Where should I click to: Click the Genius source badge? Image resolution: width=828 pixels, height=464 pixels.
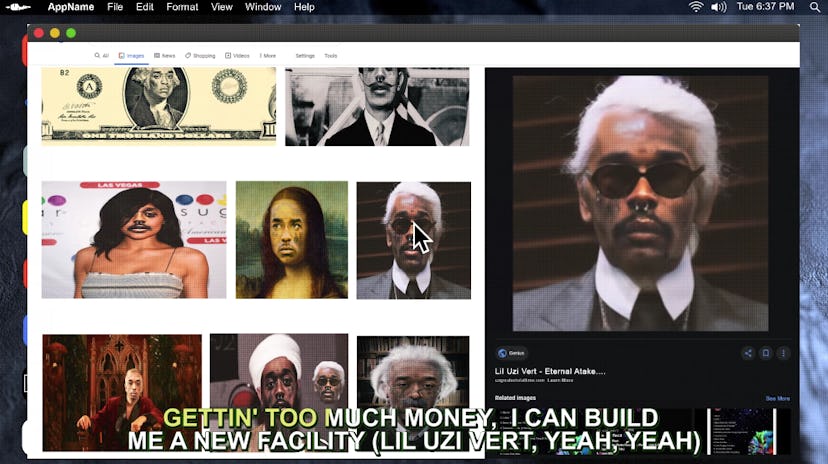tap(509, 353)
